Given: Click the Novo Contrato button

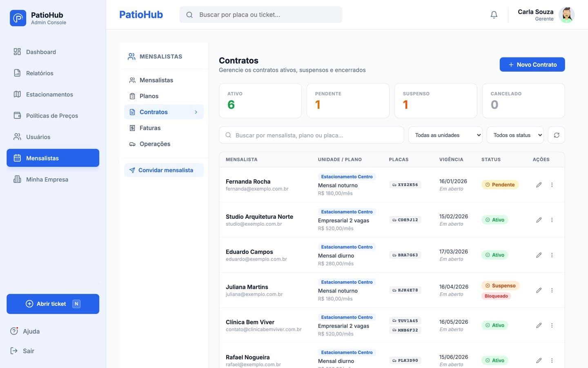Looking at the screenshot, I should coord(532,65).
